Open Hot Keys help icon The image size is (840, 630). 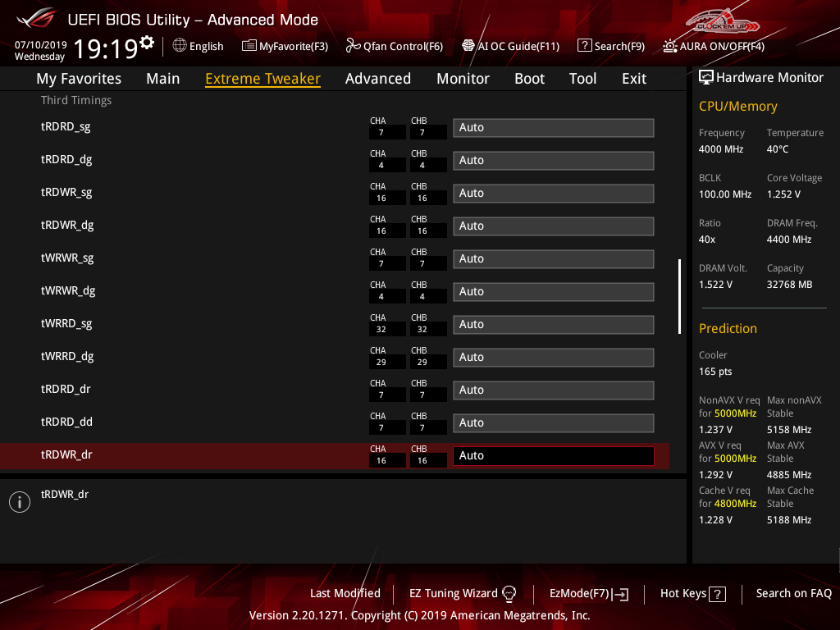(717, 594)
